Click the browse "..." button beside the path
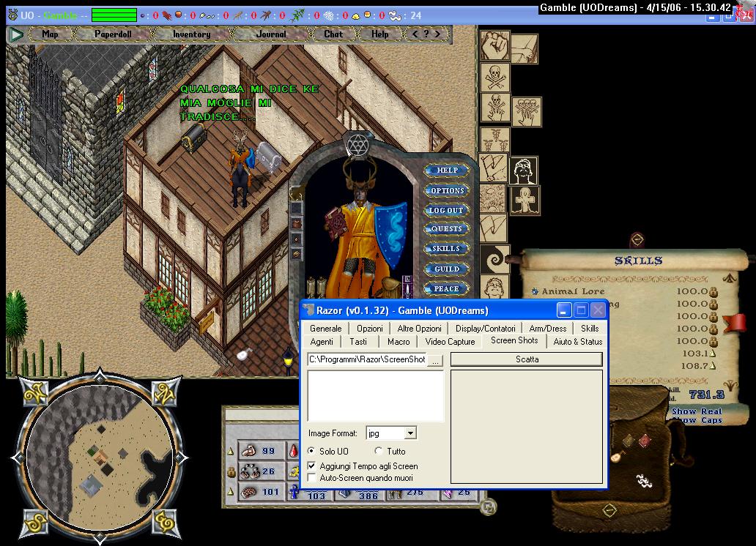This screenshot has width=756, height=546. [x=435, y=361]
